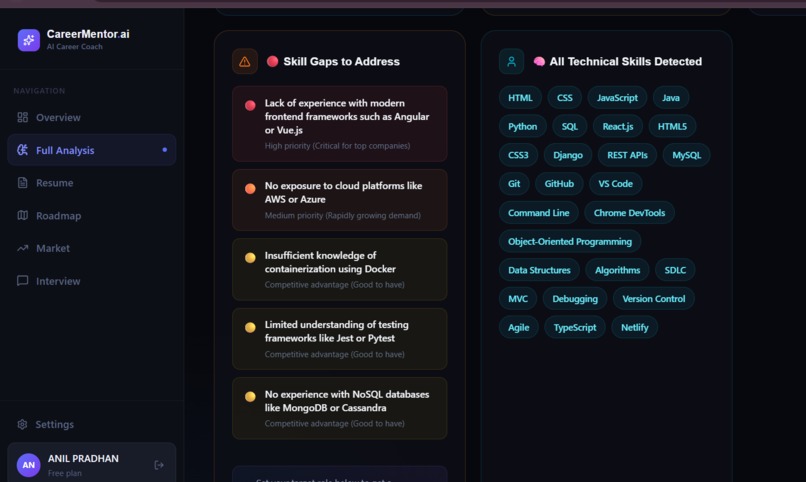Screen dimensions: 806x482
Task: Click the logout arrow icon beside Anil Pradhan
Action: [159, 465]
